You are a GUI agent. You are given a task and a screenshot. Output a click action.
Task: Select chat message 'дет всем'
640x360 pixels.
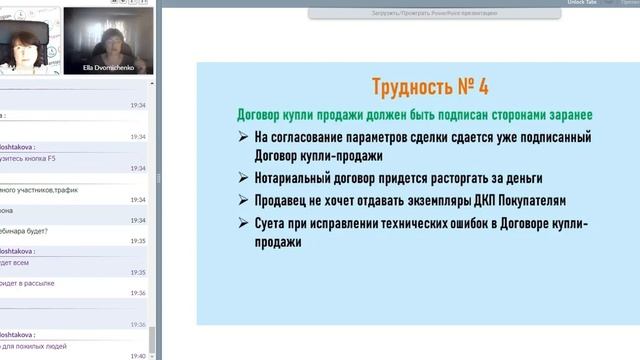[x=14, y=263]
